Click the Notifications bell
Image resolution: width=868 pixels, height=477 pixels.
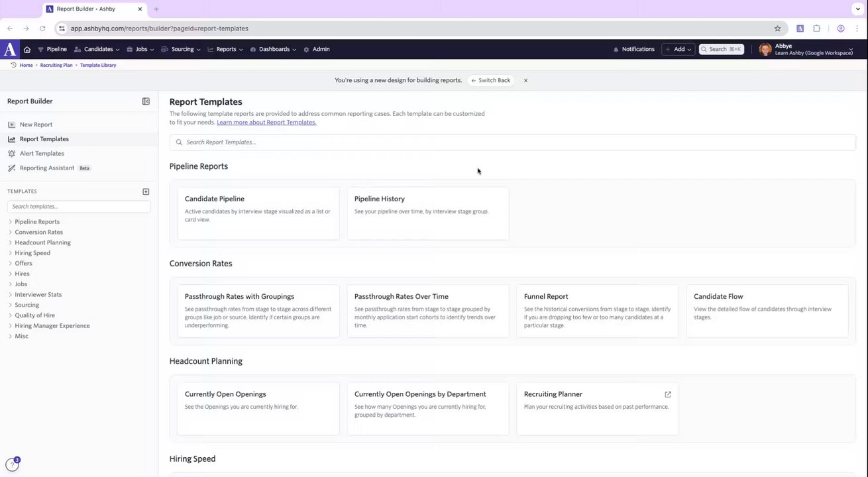click(x=633, y=50)
